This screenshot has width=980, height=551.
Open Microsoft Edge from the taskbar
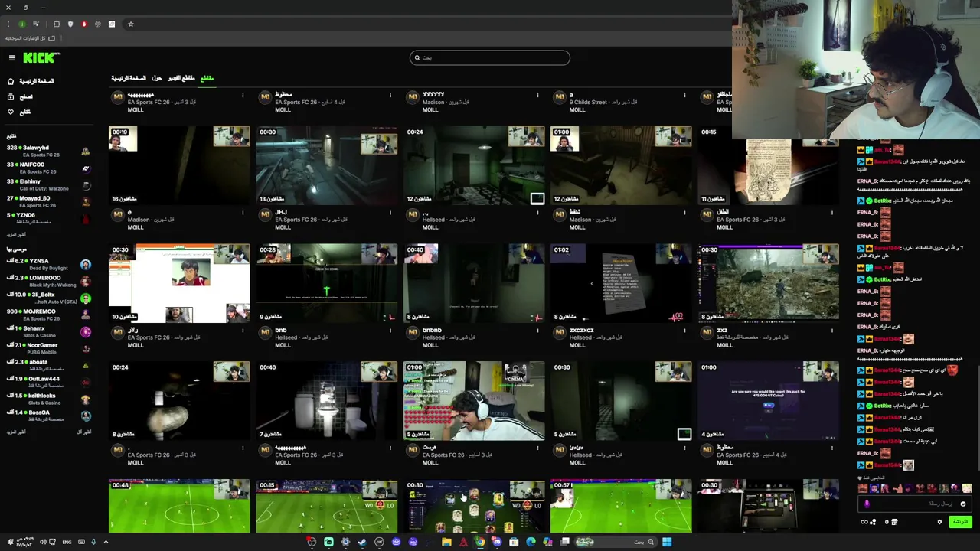tap(531, 542)
